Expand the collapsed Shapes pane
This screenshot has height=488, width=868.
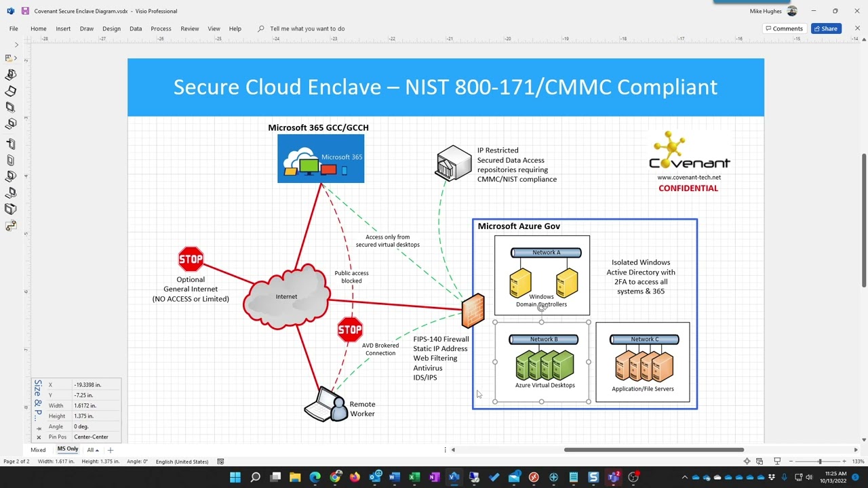tap(17, 45)
